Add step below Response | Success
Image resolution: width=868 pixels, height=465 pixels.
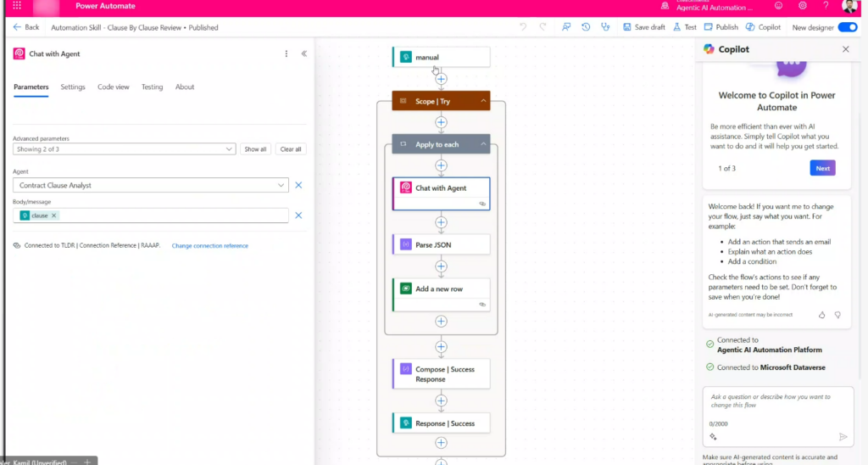point(441,443)
